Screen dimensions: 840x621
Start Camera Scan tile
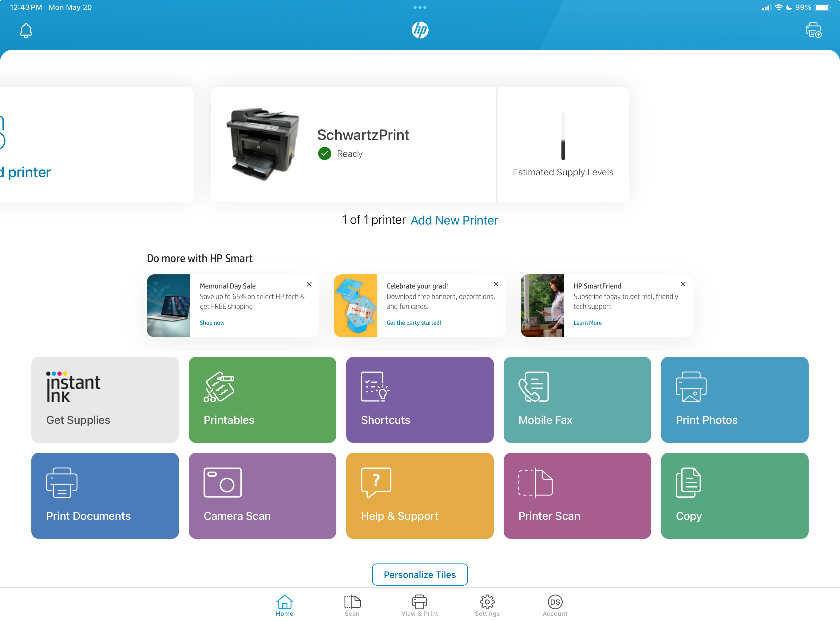[262, 495]
